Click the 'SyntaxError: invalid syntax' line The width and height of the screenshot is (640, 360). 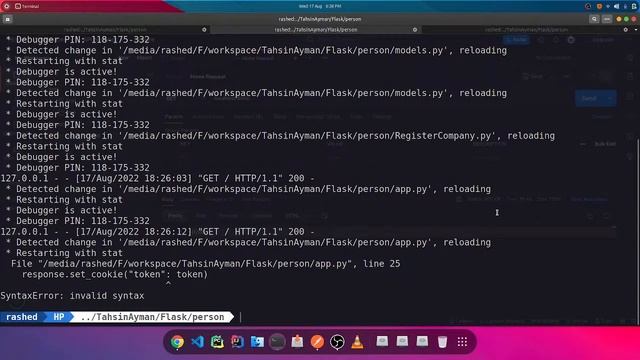[x=72, y=296]
